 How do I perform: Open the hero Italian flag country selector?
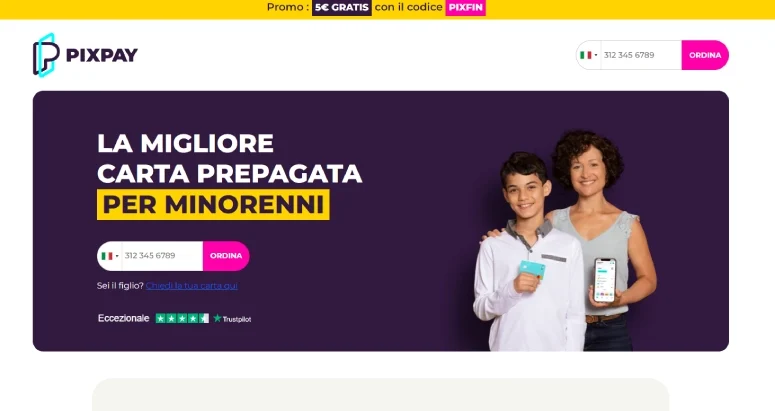[110, 256]
